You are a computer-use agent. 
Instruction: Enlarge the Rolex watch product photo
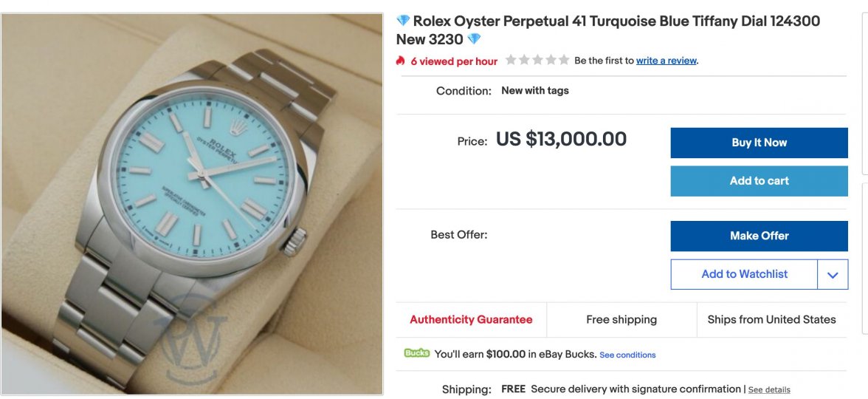click(192, 204)
